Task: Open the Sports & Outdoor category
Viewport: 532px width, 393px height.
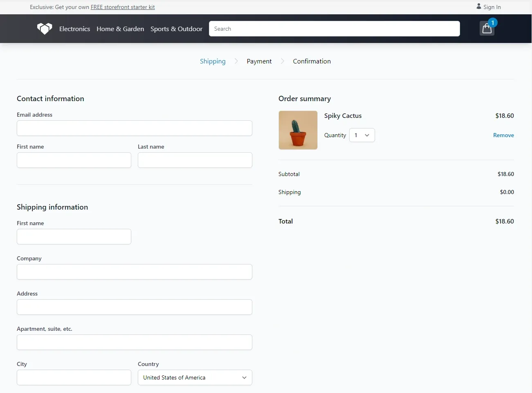Action: click(176, 29)
